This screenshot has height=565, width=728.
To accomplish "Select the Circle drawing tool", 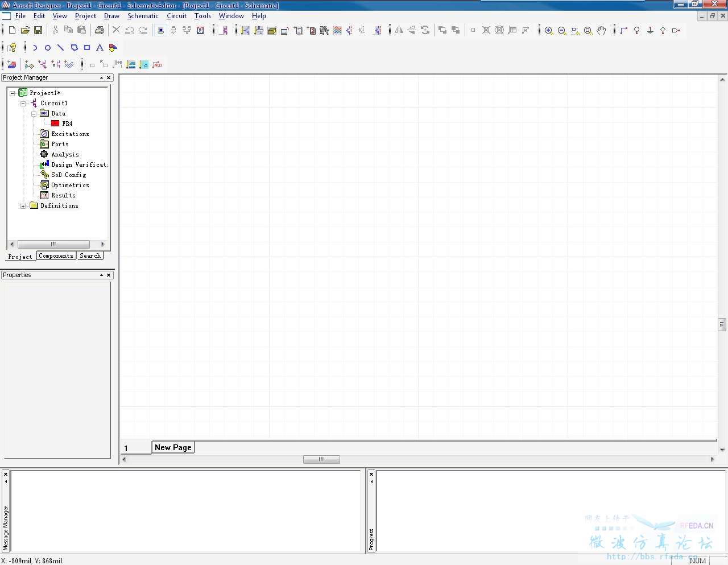I will click(x=48, y=48).
